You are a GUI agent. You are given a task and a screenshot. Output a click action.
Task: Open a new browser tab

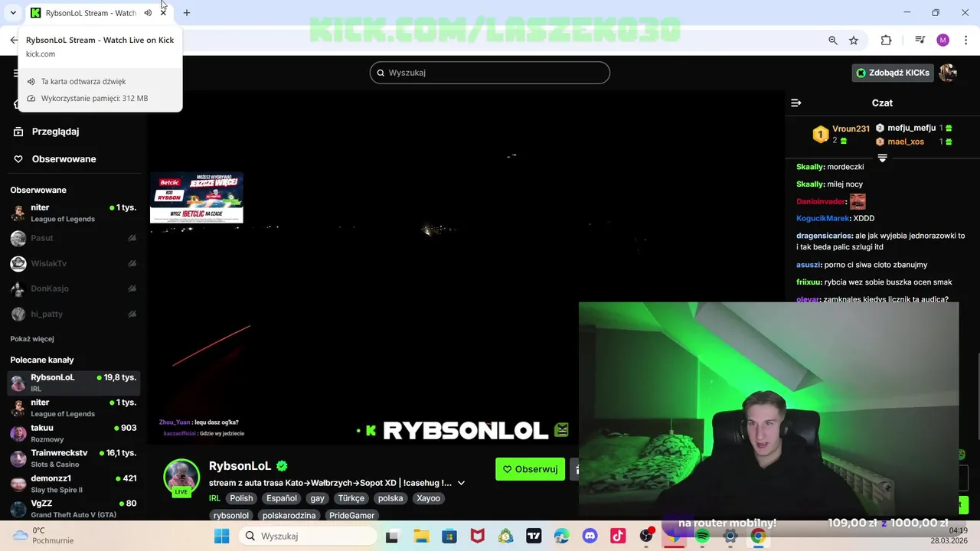tap(187, 13)
